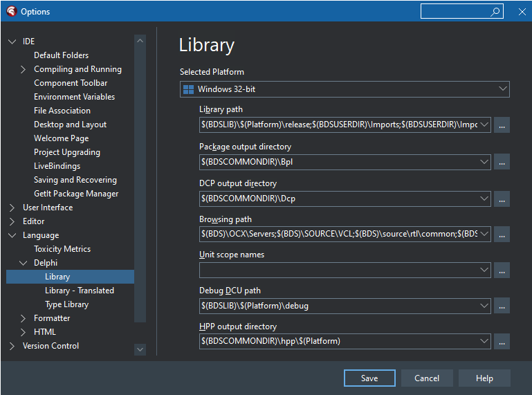Click the tree scrollbar down arrow
532x395 pixels.
point(140,349)
